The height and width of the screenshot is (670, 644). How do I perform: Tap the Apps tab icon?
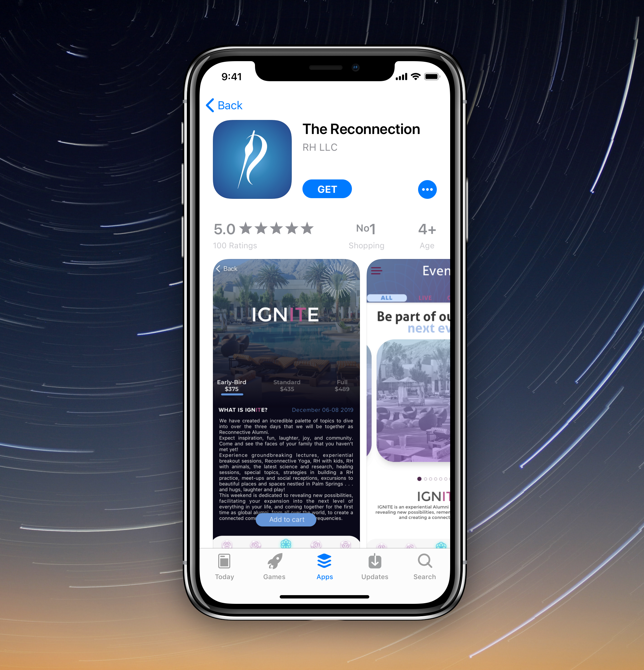tap(323, 562)
